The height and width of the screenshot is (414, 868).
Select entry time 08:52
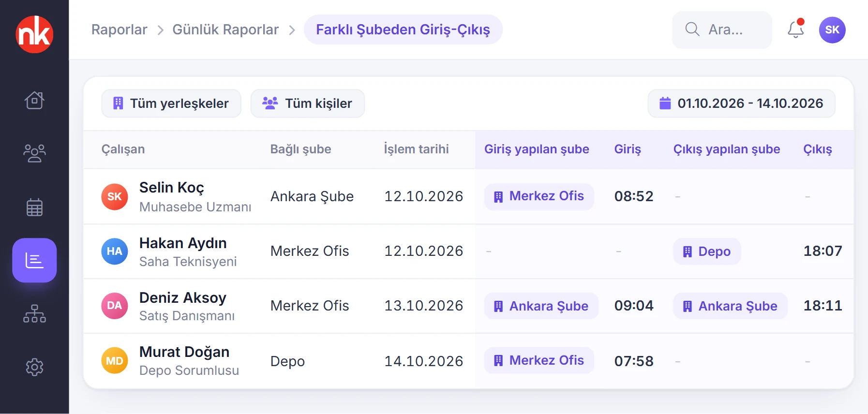point(634,196)
